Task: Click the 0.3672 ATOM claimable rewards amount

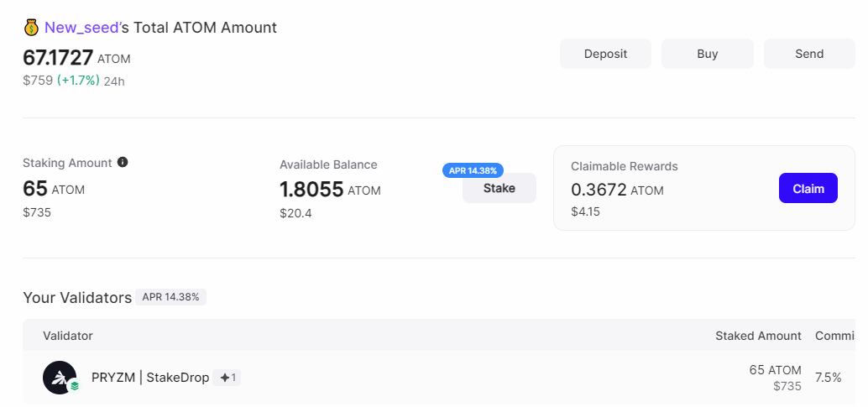Action: pyautogui.click(x=617, y=190)
